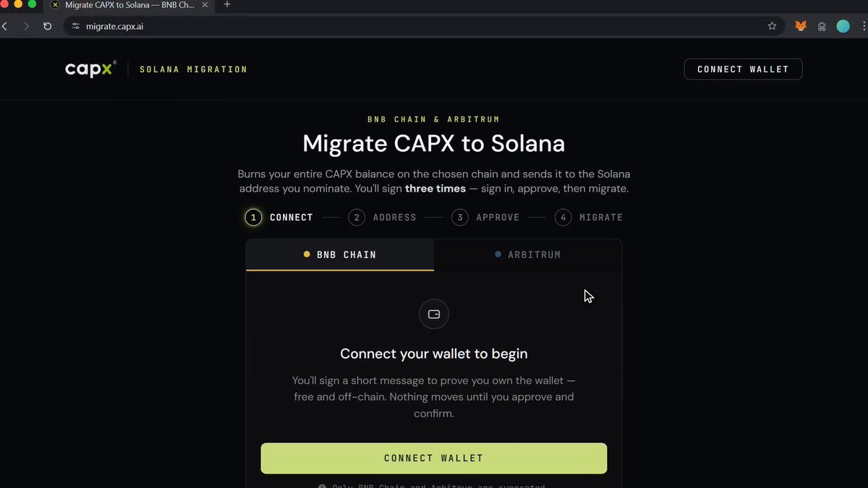Reload the page with the refresh icon
This screenshot has width=868, height=488.
[x=47, y=26]
